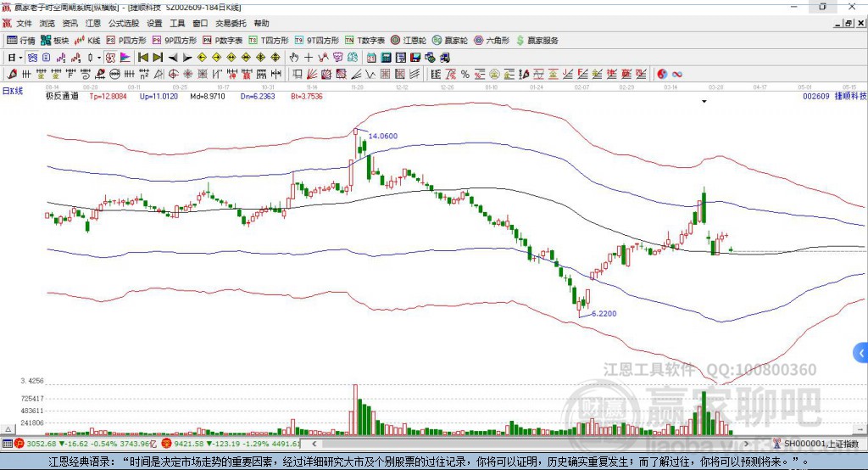The height and width of the screenshot is (470, 868).
Task: Click the 日K线 label
Action: [x=13, y=91]
